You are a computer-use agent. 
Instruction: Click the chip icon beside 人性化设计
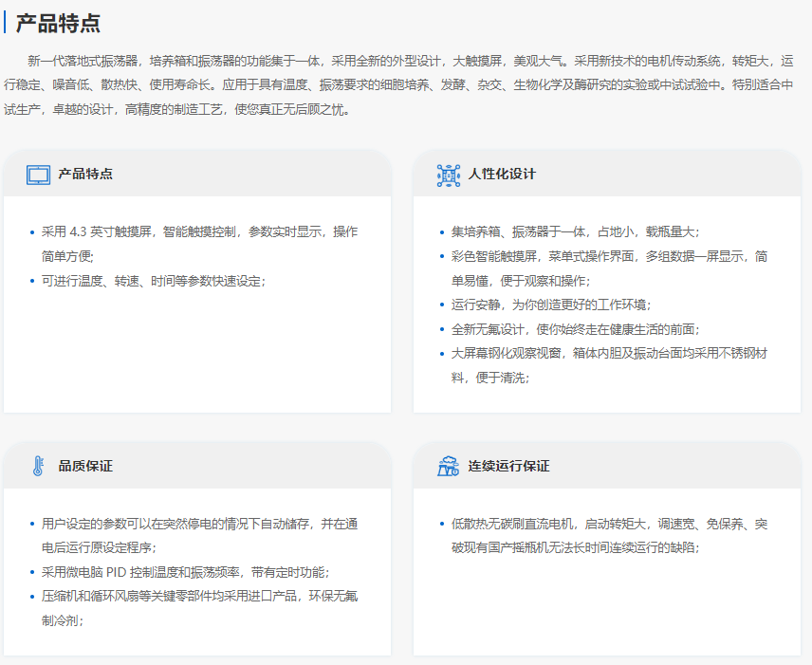(x=448, y=175)
